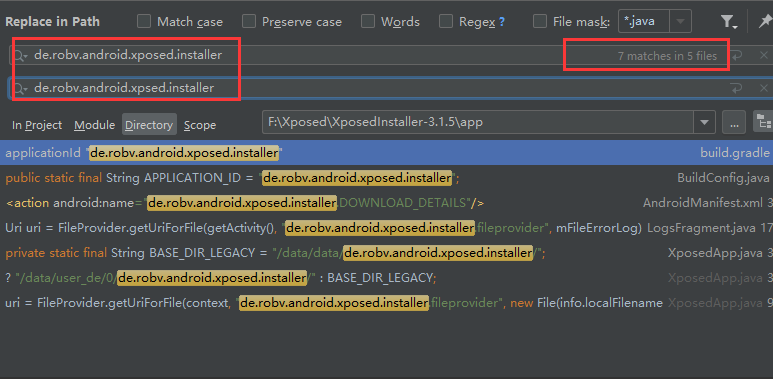773x379 pixels.
Task: Open the *.java file mask dropdown
Action: pos(680,22)
